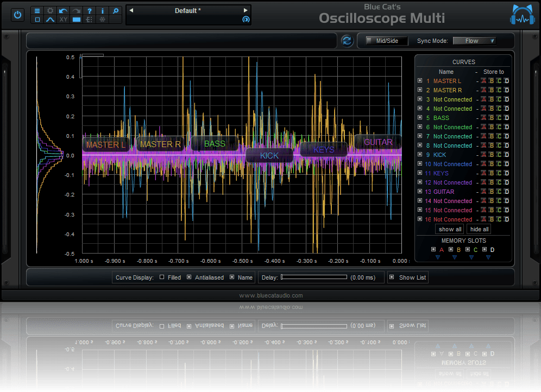Viewport: 541px width, 392px height.
Task: Click the circular refresh arrows icon
Action: click(x=347, y=41)
